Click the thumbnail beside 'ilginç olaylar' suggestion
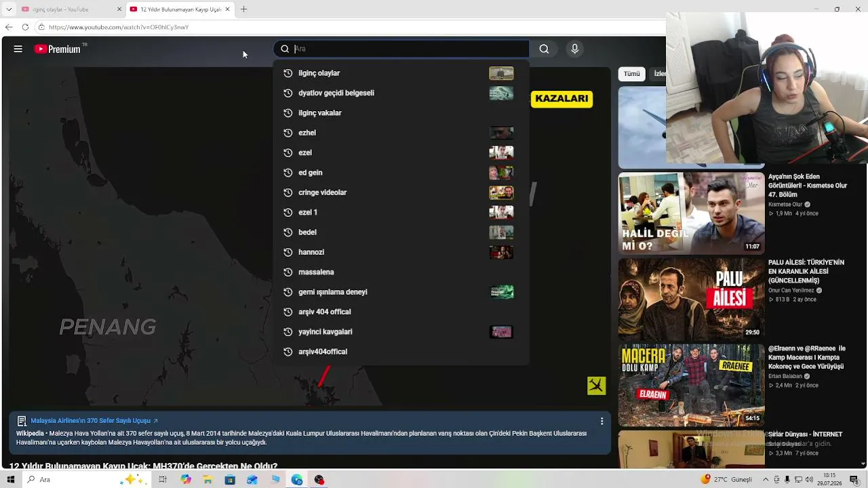The height and width of the screenshot is (488, 868). [x=501, y=73]
